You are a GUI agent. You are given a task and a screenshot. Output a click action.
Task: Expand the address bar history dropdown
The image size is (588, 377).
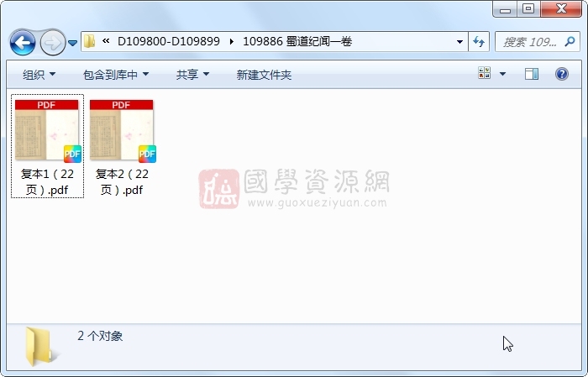[x=459, y=42]
